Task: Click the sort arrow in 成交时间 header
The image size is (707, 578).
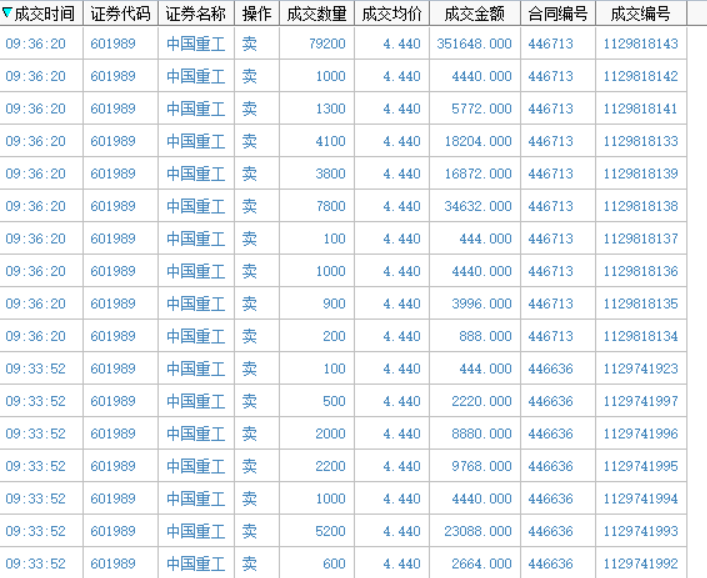Action: pos(7,14)
